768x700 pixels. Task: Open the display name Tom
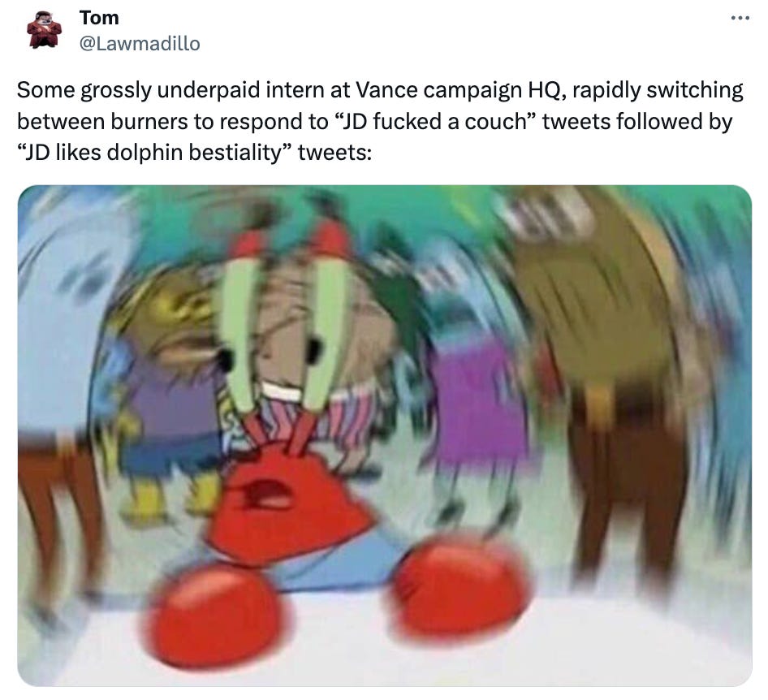[x=99, y=18]
